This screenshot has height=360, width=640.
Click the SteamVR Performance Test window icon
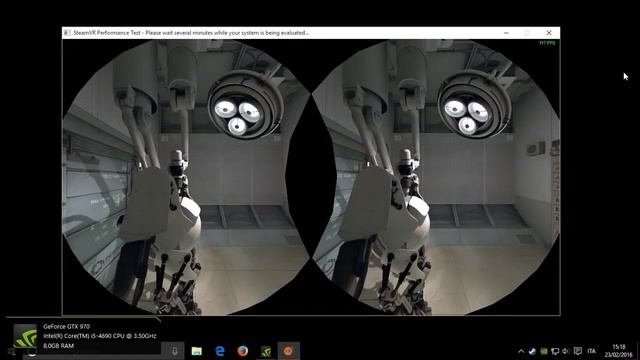(x=67, y=33)
